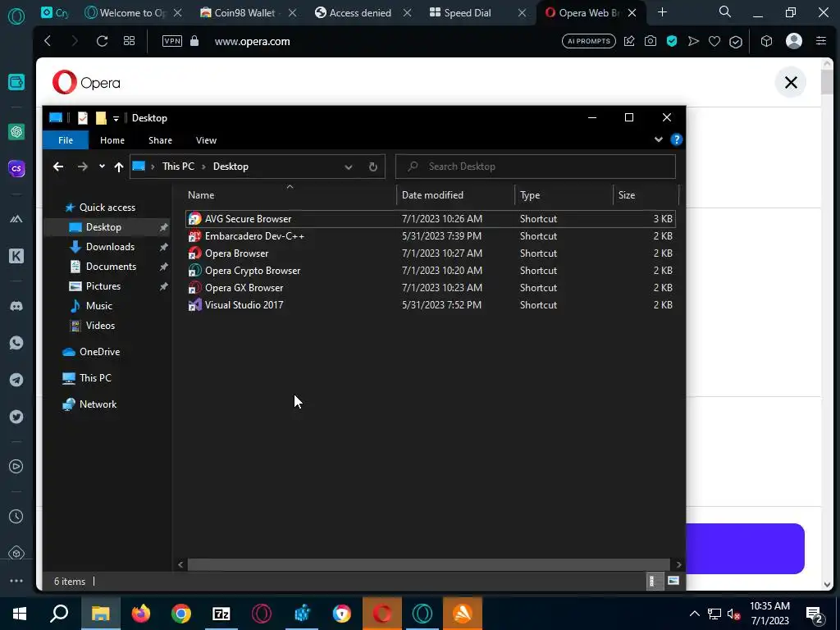The height and width of the screenshot is (630, 840).
Task: Show hidden system tray icons
Action: [x=694, y=614]
